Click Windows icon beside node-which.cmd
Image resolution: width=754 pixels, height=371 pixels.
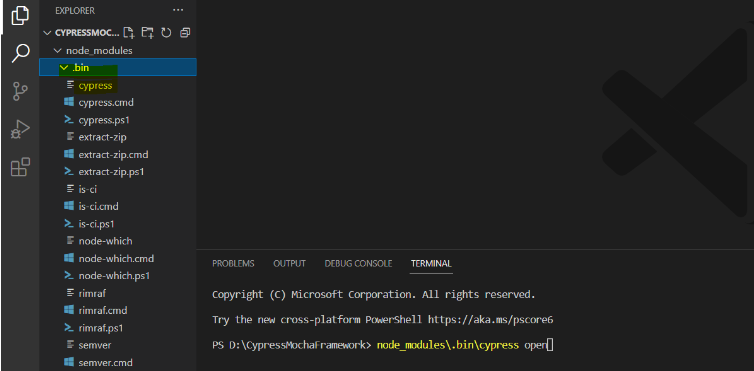(69, 259)
